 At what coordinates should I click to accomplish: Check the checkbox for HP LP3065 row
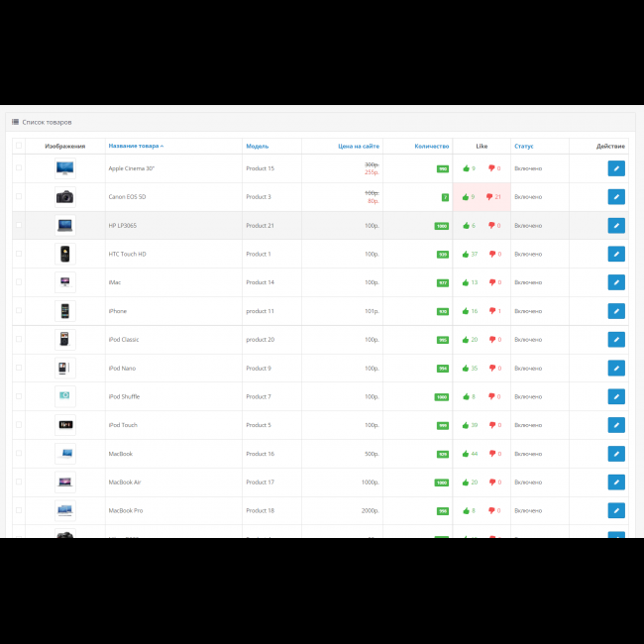18,226
